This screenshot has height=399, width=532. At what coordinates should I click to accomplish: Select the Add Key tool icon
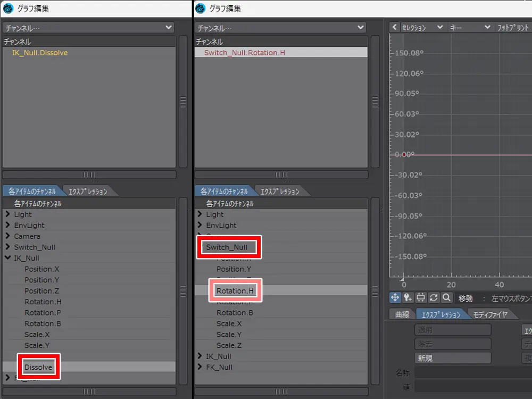pyautogui.click(x=408, y=298)
